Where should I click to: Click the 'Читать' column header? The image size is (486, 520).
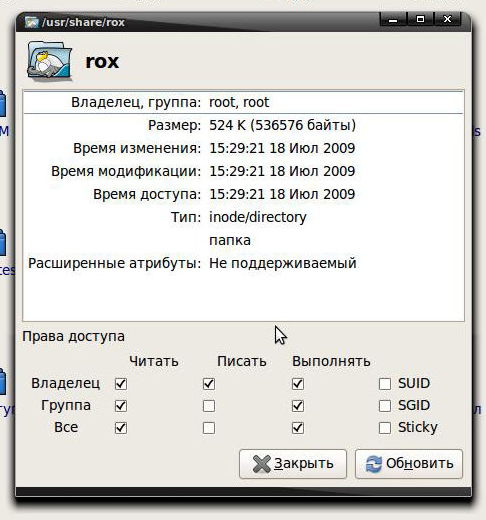pyautogui.click(x=154, y=361)
